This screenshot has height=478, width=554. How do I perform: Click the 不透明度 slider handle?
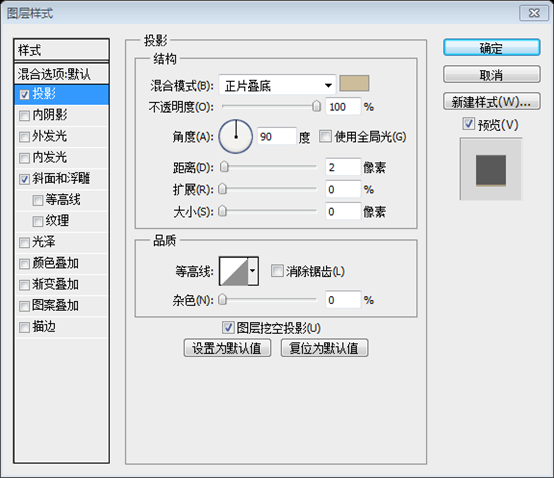click(317, 106)
